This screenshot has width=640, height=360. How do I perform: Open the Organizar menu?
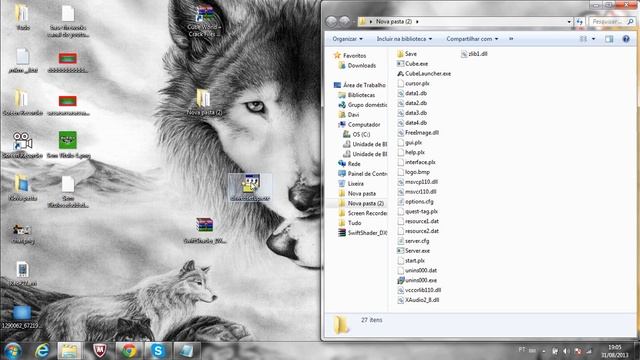point(347,39)
